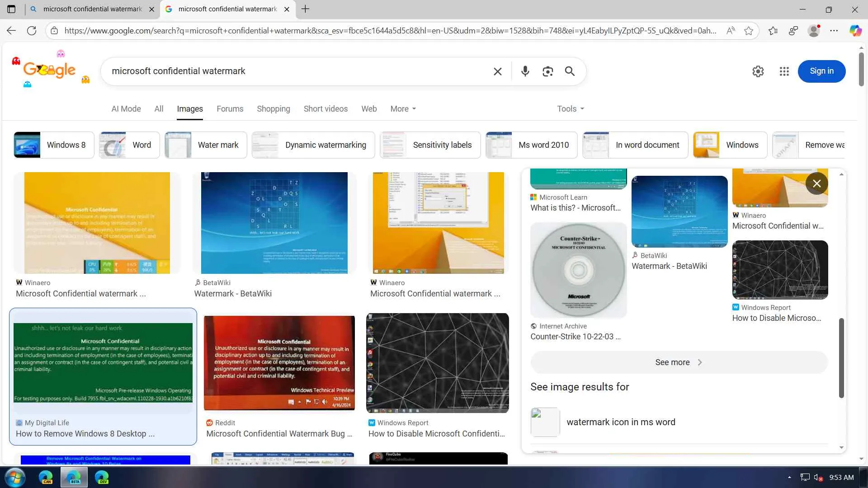Refresh the current page
868x488 pixels.
click(32, 31)
